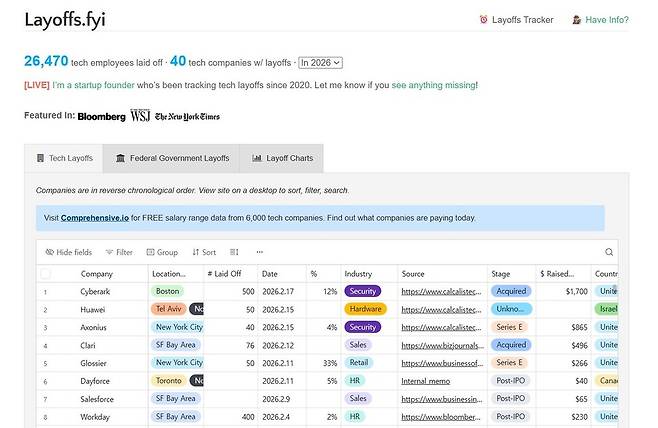This screenshot has width=658, height=428.
Task: Click the Filter funnel icon
Action: click(x=109, y=252)
